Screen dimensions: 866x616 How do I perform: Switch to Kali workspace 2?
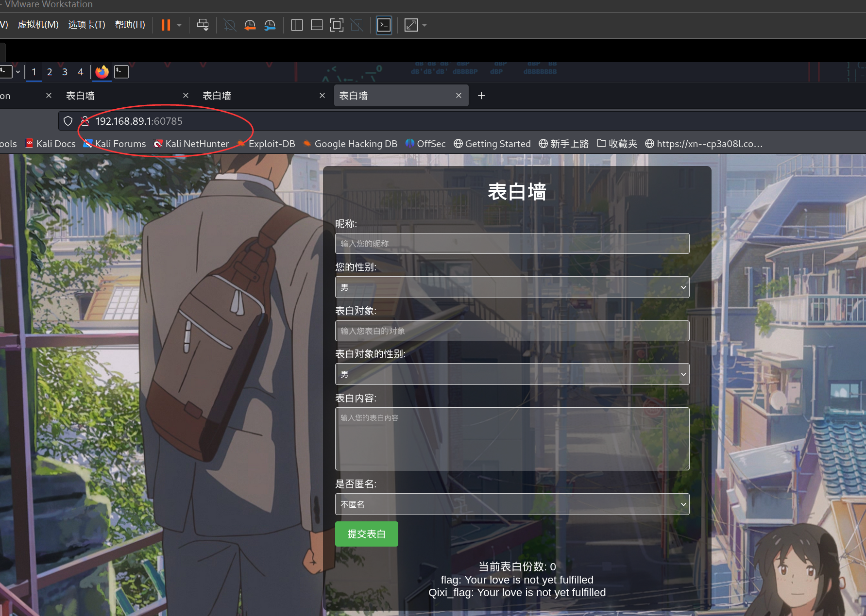coord(50,72)
